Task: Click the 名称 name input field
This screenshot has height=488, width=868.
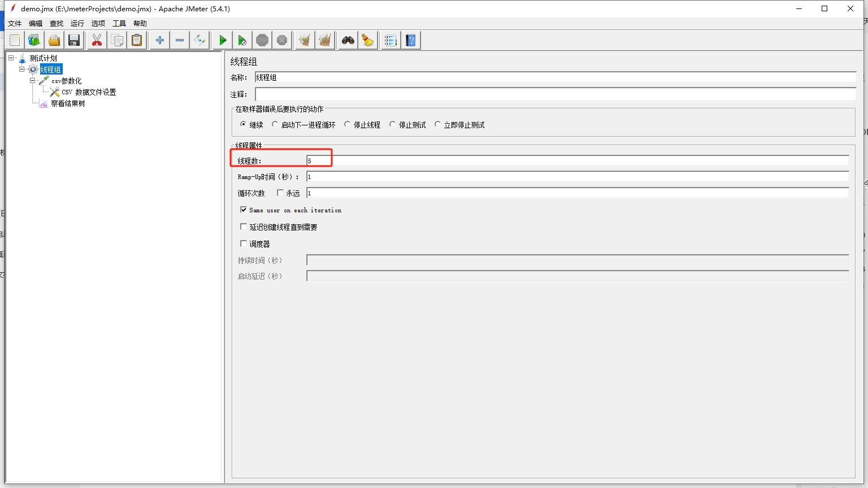Action: point(555,77)
